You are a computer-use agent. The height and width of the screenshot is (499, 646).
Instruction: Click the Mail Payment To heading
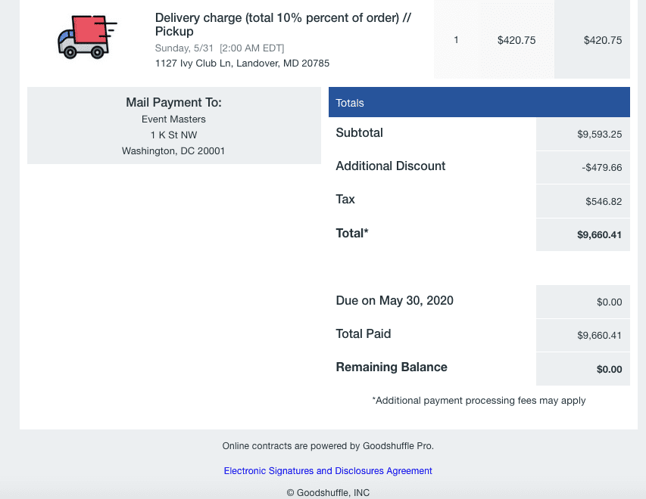click(x=174, y=102)
